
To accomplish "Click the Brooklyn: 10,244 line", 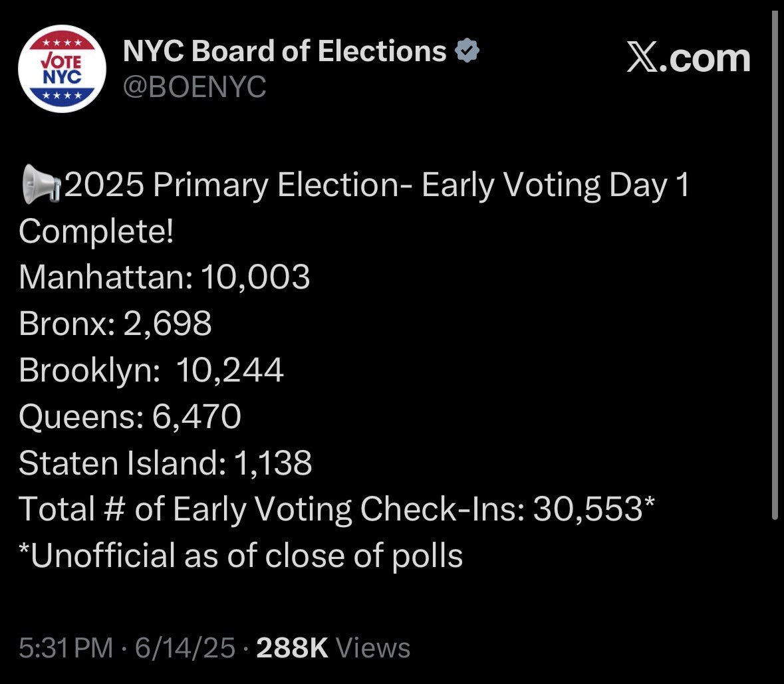I will click(152, 370).
